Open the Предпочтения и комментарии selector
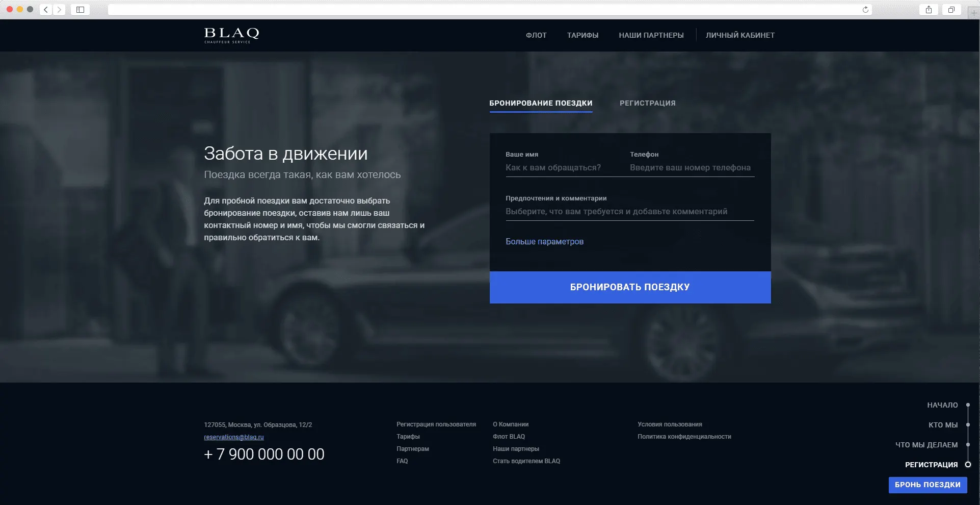 tap(629, 212)
